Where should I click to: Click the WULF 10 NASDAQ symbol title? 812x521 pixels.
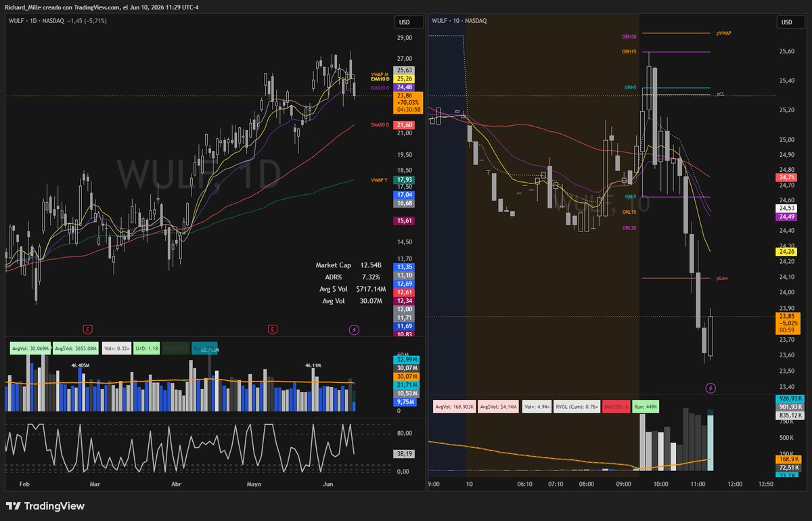tap(459, 21)
